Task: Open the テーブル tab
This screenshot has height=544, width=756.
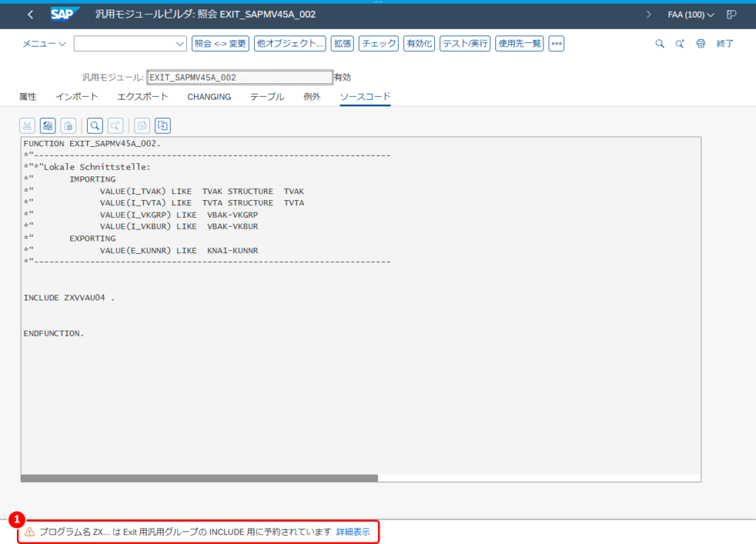Action: point(267,97)
